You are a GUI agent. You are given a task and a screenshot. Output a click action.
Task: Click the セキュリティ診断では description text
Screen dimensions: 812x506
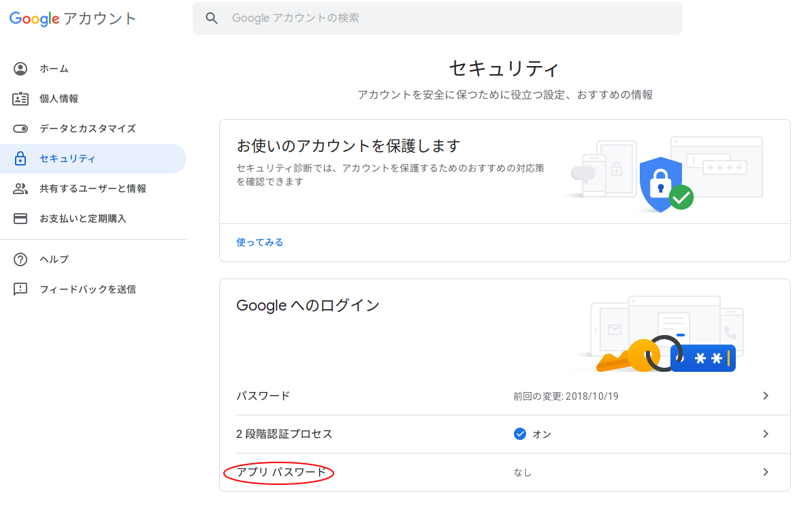[x=391, y=175]
